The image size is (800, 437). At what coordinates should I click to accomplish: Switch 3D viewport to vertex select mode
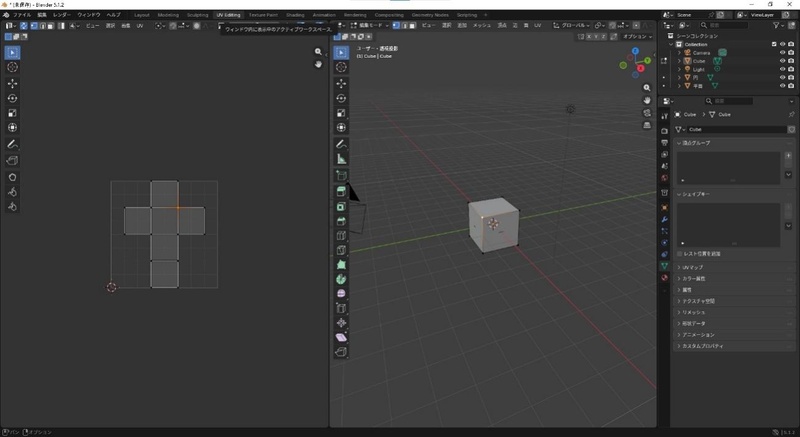tap(396, 25)
